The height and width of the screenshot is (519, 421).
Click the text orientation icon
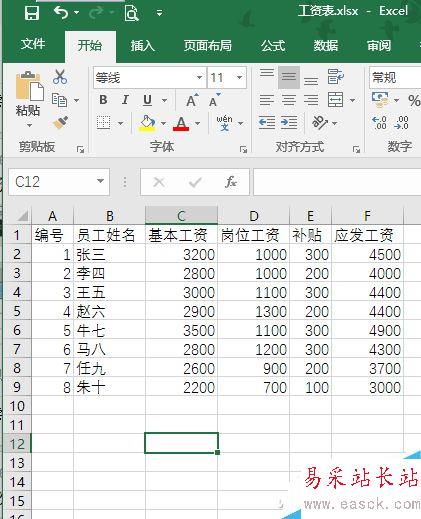click(x=320, y=123)
